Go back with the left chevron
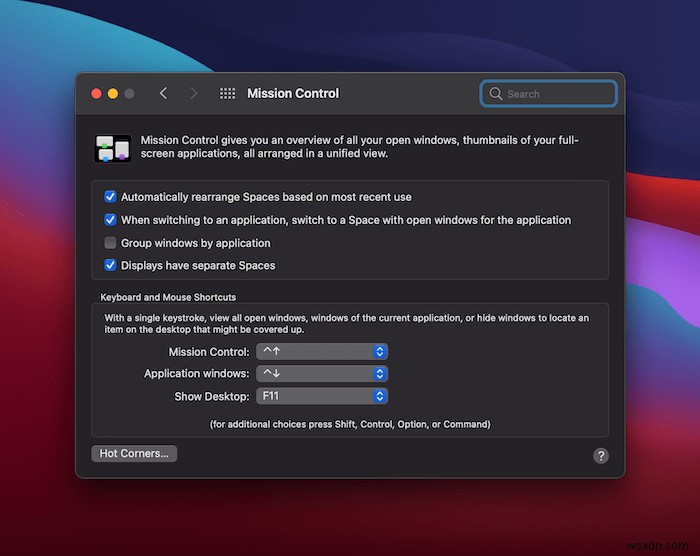 [x=163, y=93]
